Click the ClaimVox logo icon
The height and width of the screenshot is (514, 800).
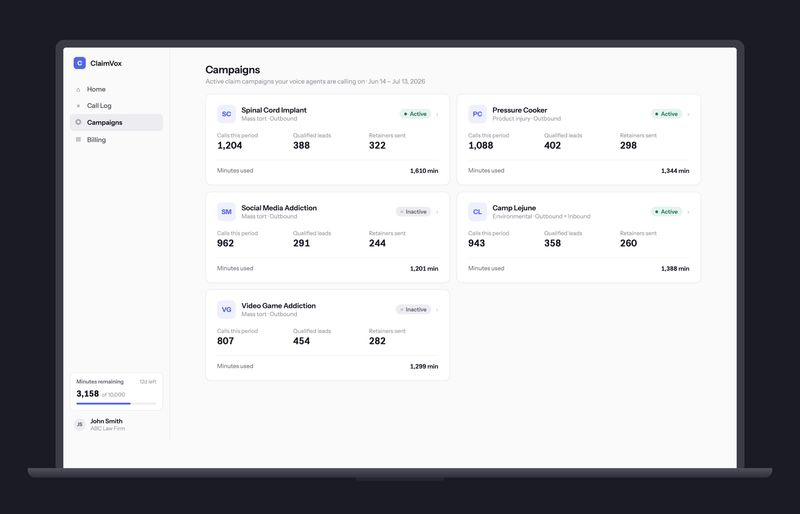80,63
